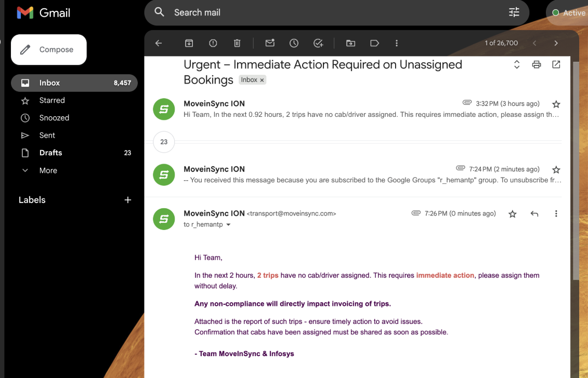Open the Starred folder
This screenshot has height=378, width=588.
pyautogui.click(x=74, y=100)
